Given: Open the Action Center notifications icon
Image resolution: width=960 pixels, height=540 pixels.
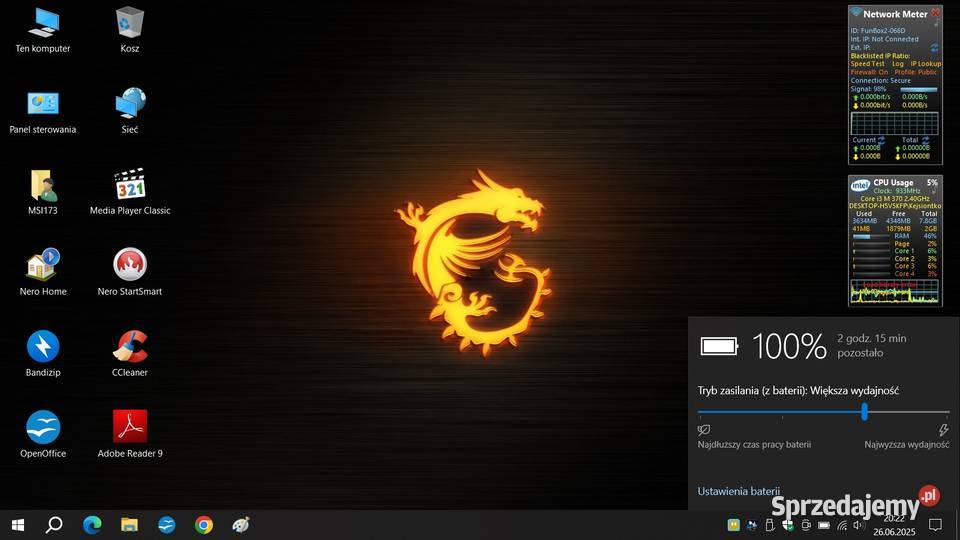Looking at the screenshot, I should point(935,525).
